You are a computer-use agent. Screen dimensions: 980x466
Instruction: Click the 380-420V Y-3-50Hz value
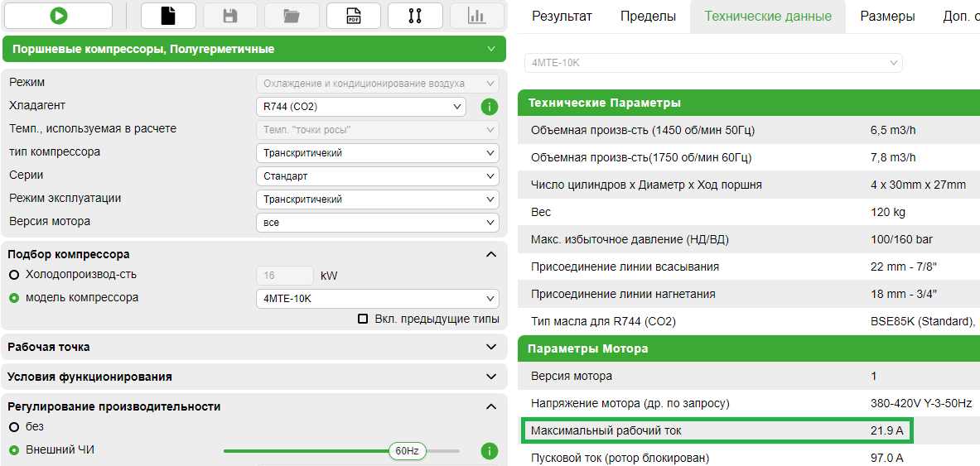pos(921,403)
